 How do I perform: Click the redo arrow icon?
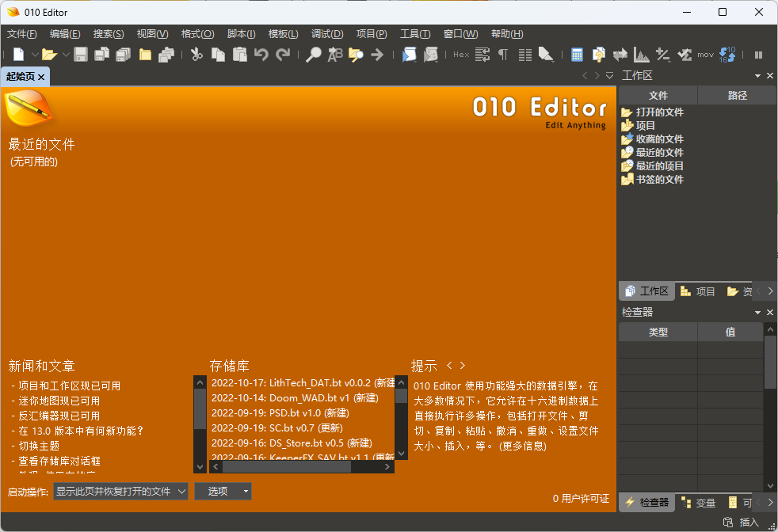tap(282, 55)
